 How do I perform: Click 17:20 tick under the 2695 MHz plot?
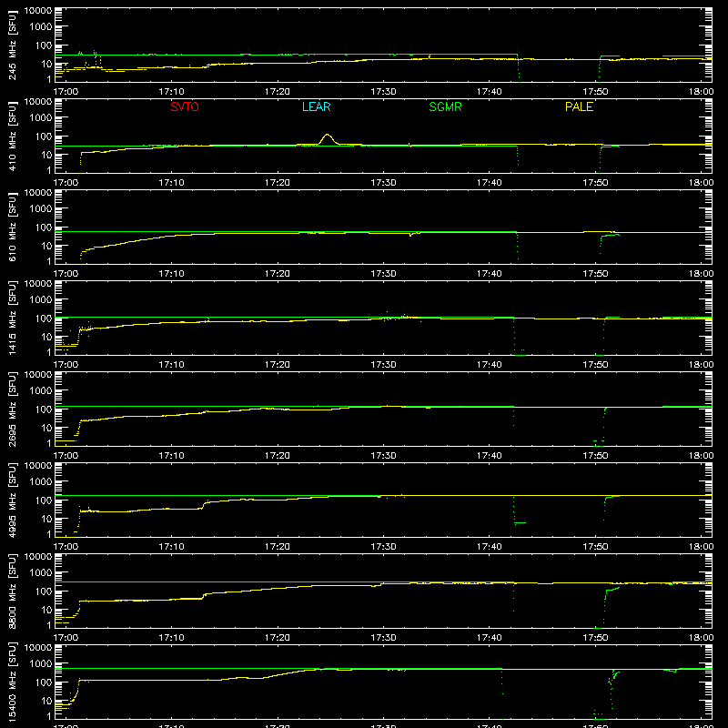[x=278, y=456]
